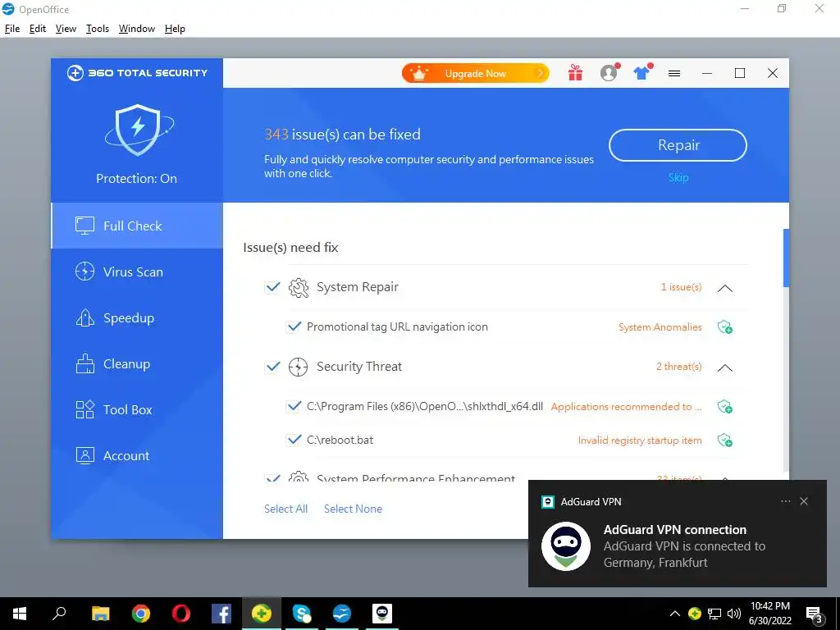Click the Protection On shield icon

click(x=139, y=130)
